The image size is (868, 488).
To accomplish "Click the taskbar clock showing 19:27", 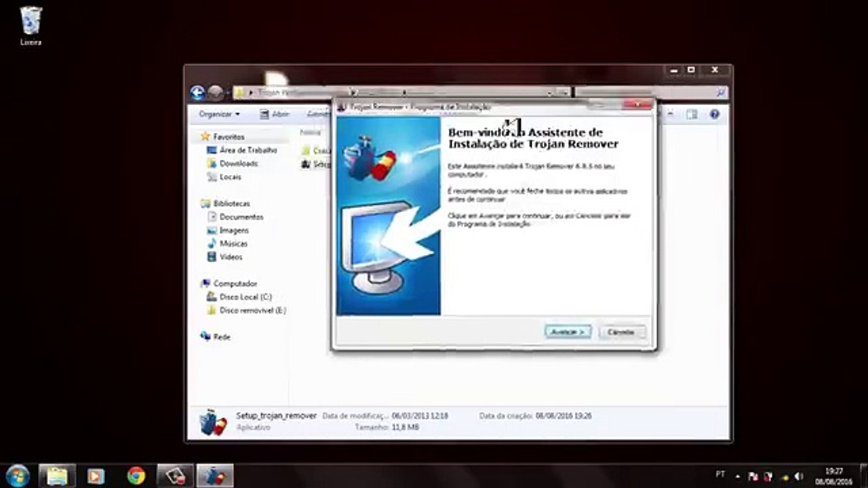I will (834, 476).
